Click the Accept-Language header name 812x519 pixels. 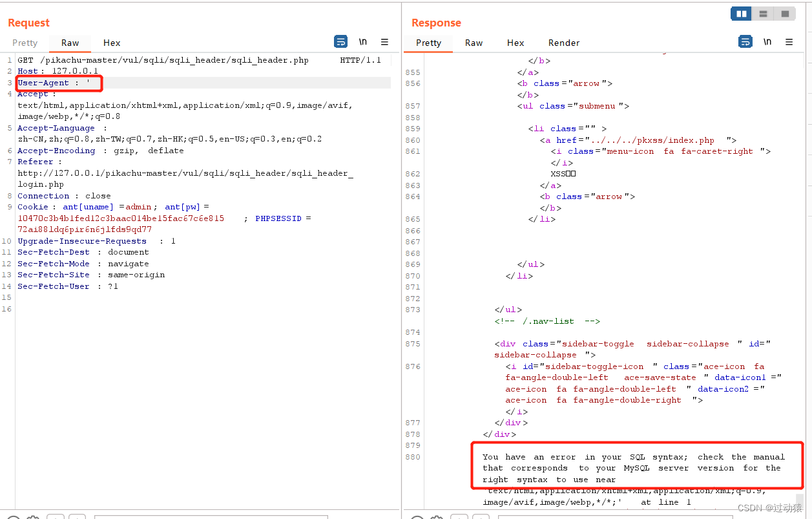click(56, 128)
